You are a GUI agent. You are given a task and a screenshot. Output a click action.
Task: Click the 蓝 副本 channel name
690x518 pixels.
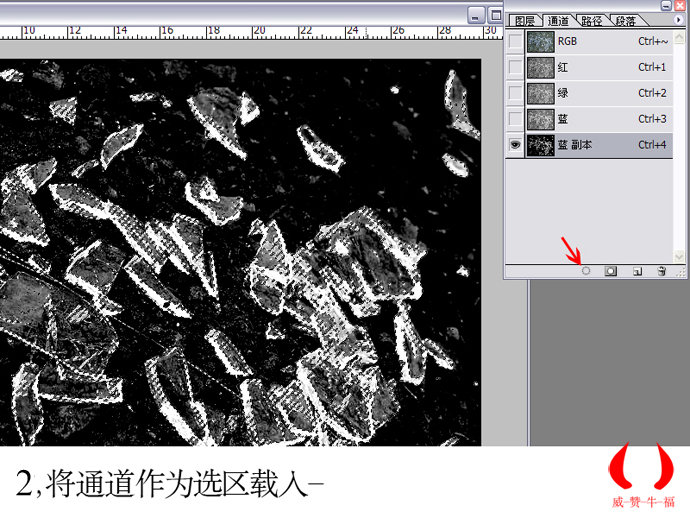coord(575,145)
